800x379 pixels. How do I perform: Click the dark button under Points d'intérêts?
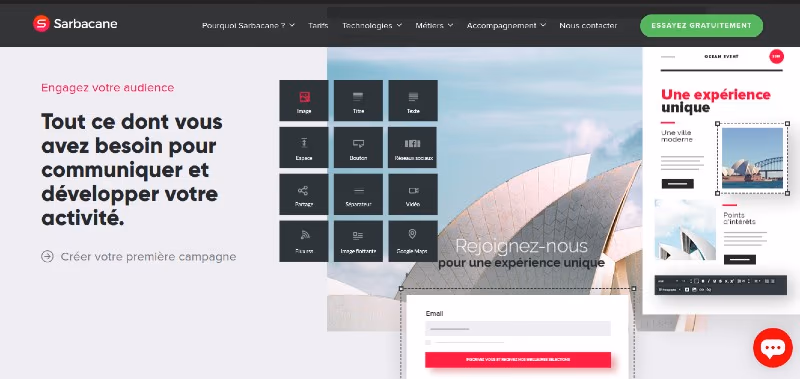point(740,260)
